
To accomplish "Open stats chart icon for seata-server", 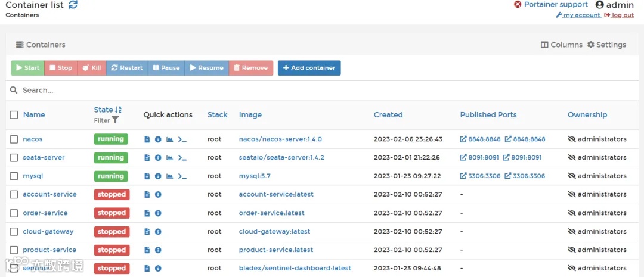I will point(169,158).
